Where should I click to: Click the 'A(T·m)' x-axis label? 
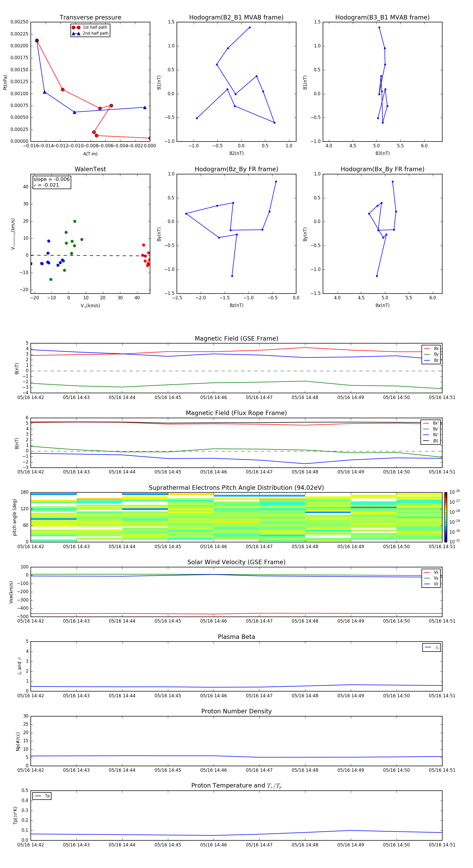click(x=90, y=154)
